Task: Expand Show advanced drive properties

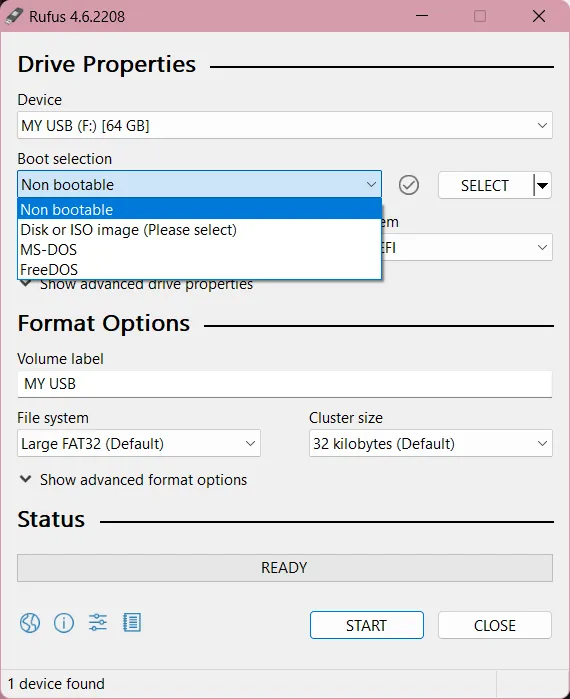Action: pos(136,284)
